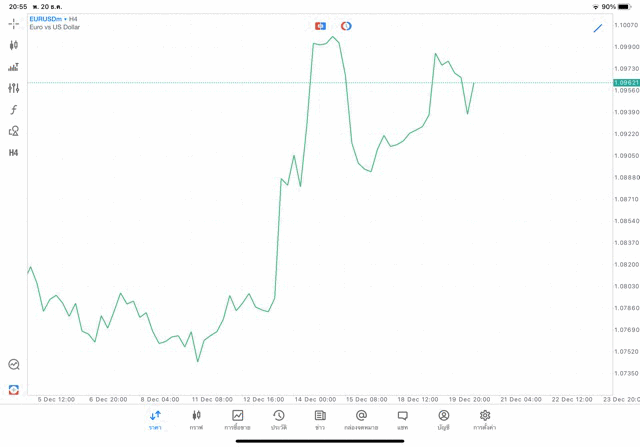
Task: Tap the EURUSDm symbol title
Action: click(52, 18)
